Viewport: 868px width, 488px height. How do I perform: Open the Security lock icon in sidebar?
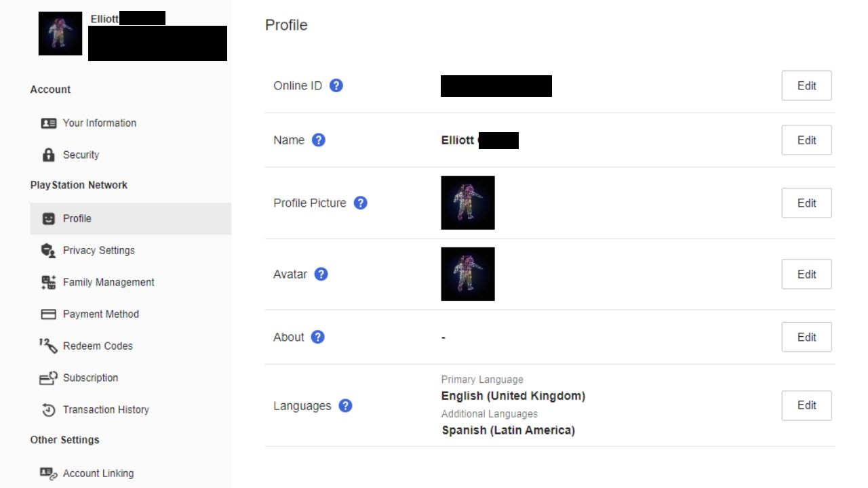click(49, 155)
